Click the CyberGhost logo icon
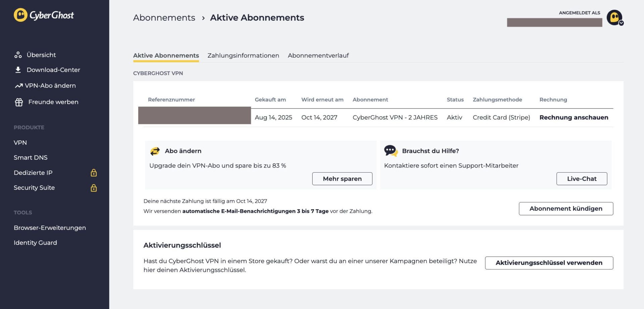Image resolution: width=644 pixels, height=309 pixels. click(x=20, y=15)
